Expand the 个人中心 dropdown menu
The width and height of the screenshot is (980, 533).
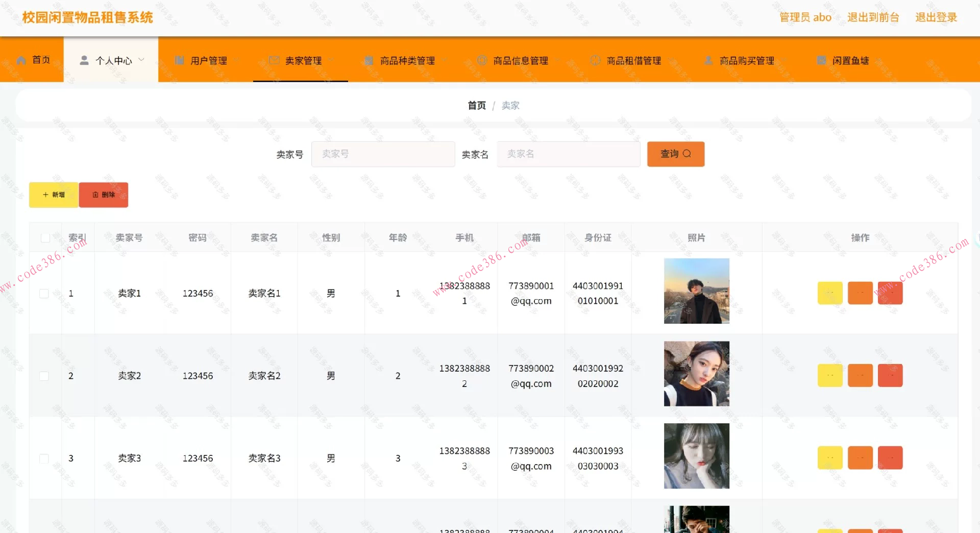pos(142,60)
